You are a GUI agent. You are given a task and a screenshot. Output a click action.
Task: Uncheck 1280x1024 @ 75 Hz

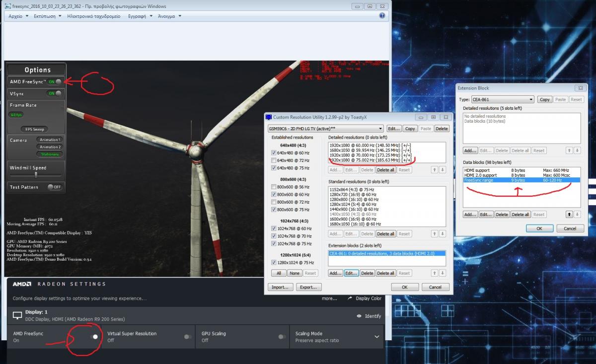(x=274, y=262)
